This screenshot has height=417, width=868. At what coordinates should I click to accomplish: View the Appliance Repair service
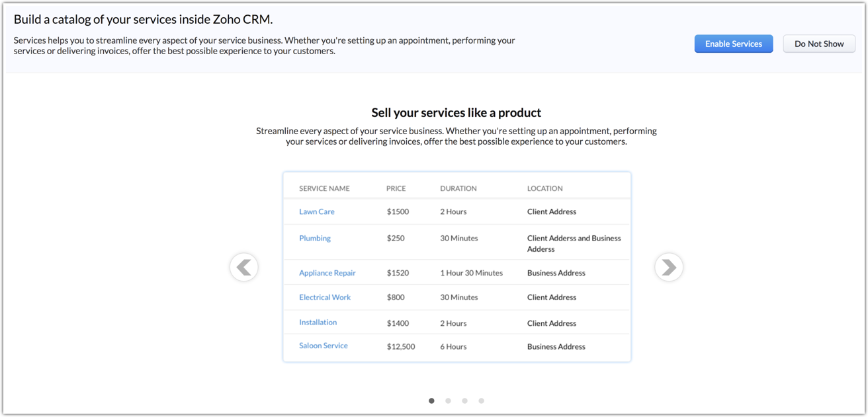tap(327, 273)
